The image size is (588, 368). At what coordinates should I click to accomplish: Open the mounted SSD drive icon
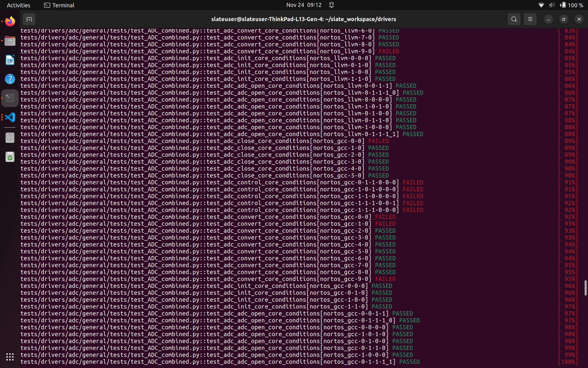click(x=10, y=138)
